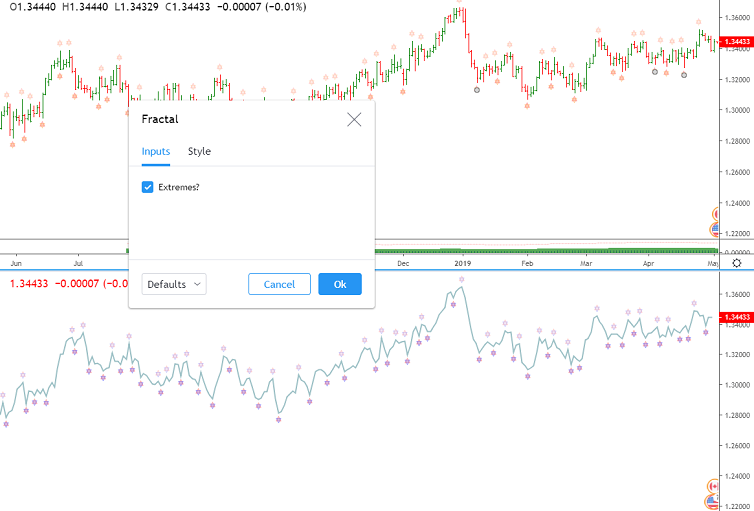The height and width of the screenshot is (511, 754).
Task: Click the OHLC values readout at top
Action: (158, 7)
